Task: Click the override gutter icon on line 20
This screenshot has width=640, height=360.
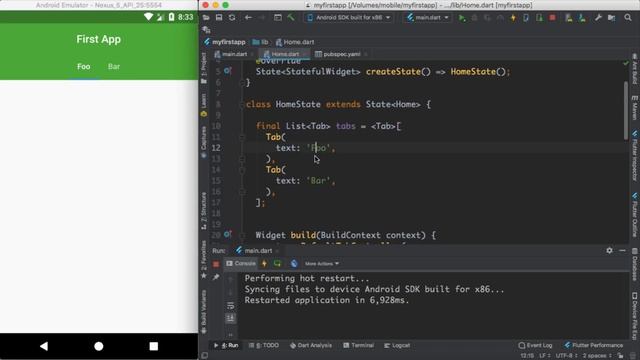Action: point(227,234)
